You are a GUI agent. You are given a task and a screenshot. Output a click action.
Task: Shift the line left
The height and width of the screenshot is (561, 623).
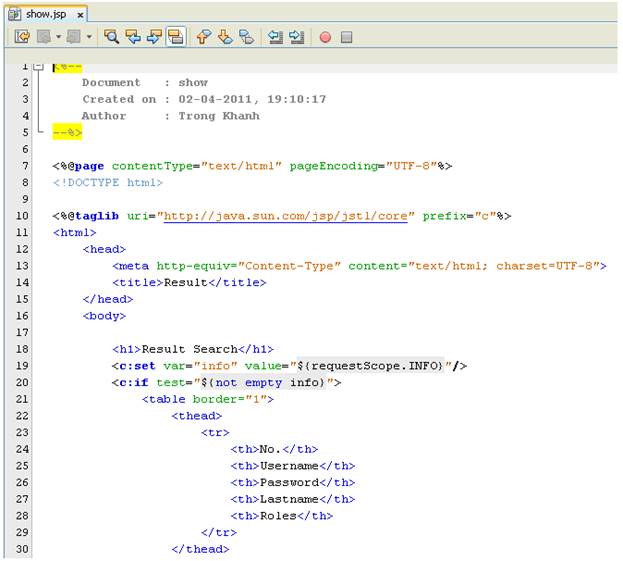point(275,37)
